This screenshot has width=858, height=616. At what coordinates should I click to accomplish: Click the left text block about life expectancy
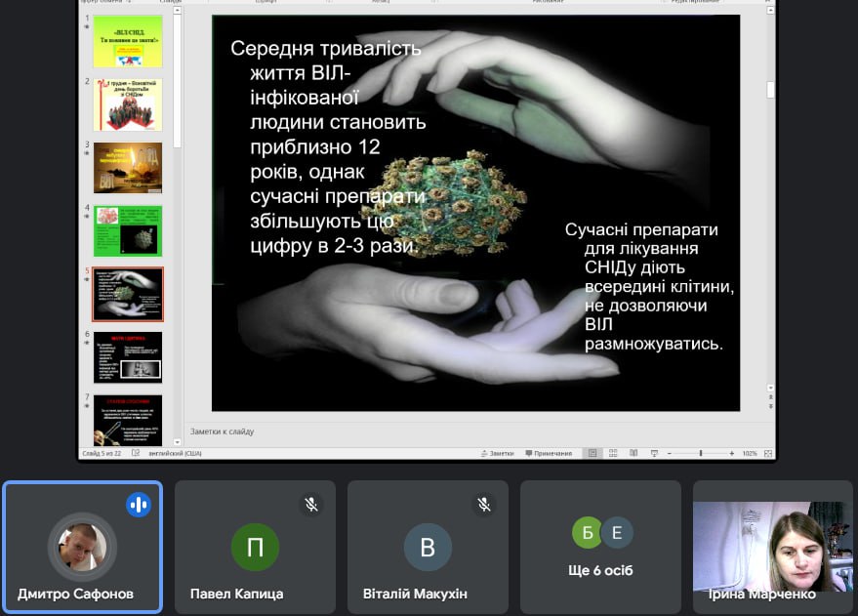pyautogui.click(x=328, y=147)
